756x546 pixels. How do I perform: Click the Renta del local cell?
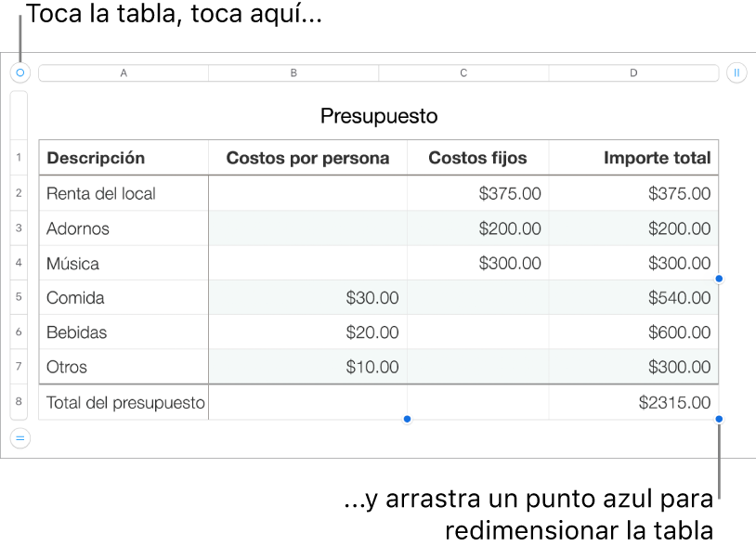124,193
